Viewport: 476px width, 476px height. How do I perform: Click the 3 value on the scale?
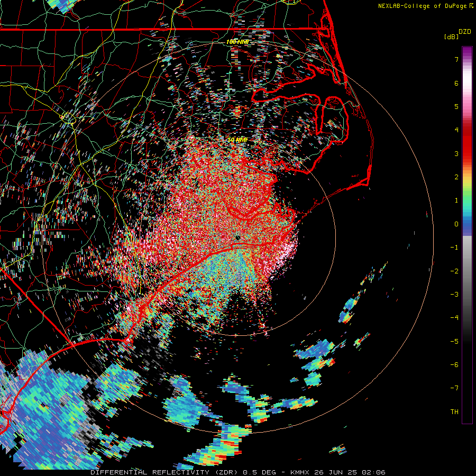[x=456, y=153]
